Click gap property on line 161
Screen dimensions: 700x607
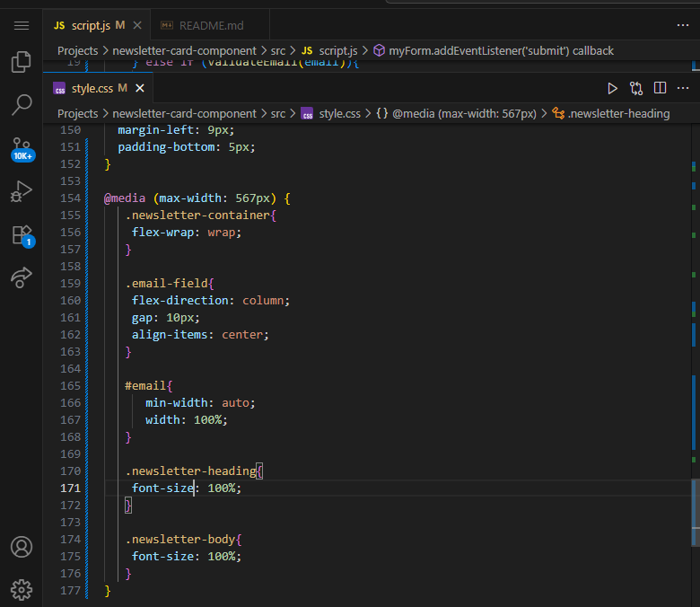[x=142, y=318]
